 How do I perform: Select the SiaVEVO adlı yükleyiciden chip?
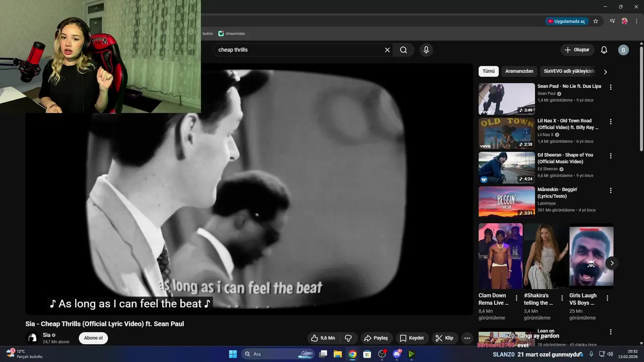pos(569,71)
